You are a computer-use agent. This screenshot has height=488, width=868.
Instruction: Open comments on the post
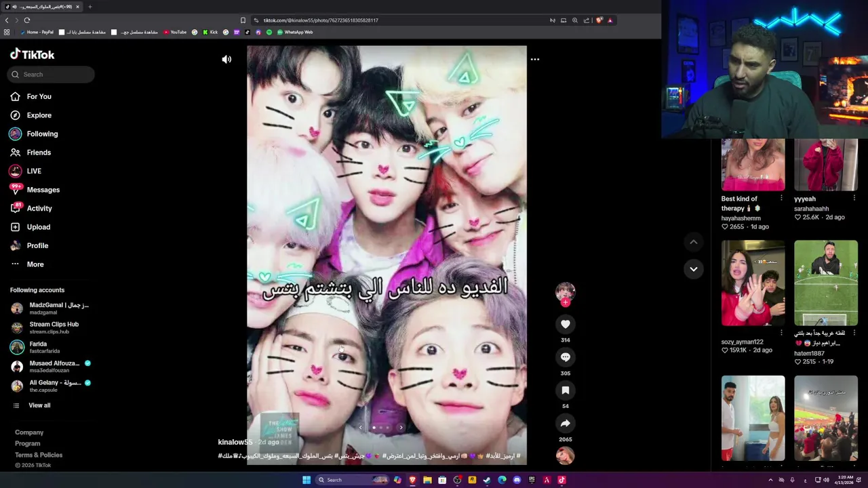tap(565, 357)
